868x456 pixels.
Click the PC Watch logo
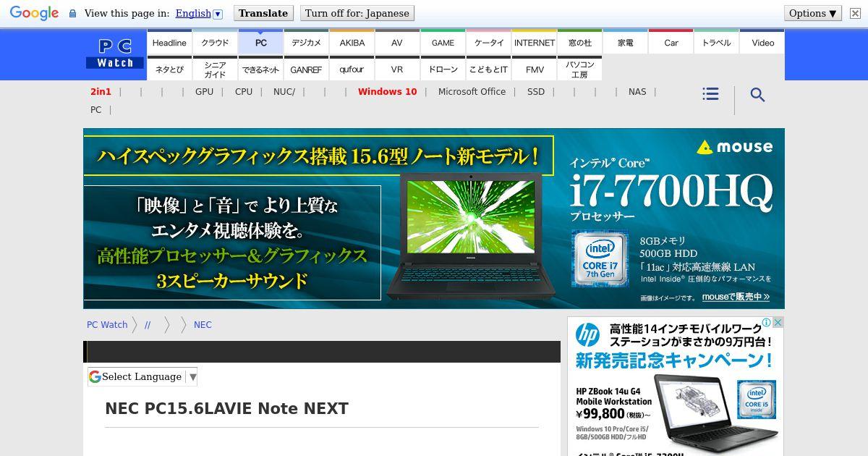tap(115, 54)
